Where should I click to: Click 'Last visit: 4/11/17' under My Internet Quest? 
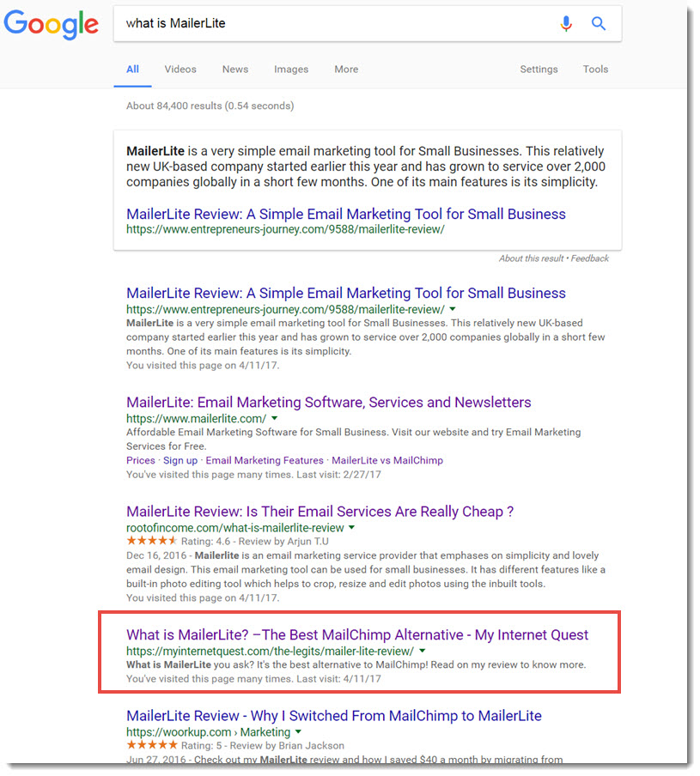pyautogui.click(x=338, y=679)
